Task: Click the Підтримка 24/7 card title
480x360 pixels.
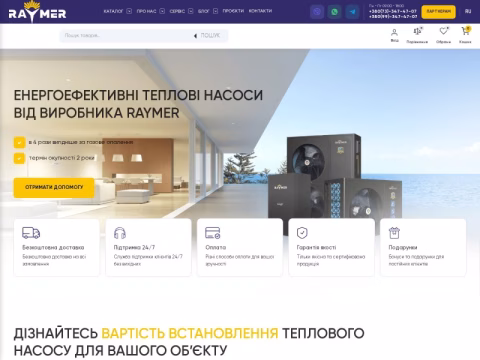Action: 134,247
